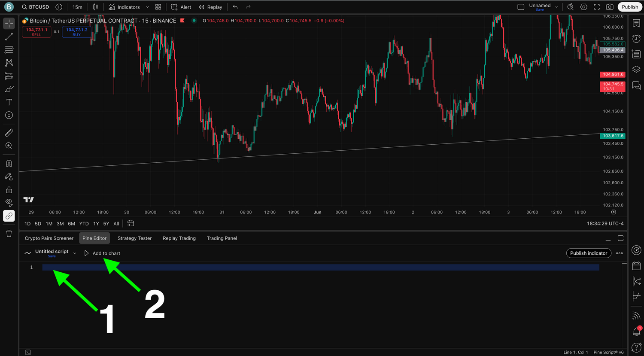Select the ruler measure tool

click(x=9, y=133)
